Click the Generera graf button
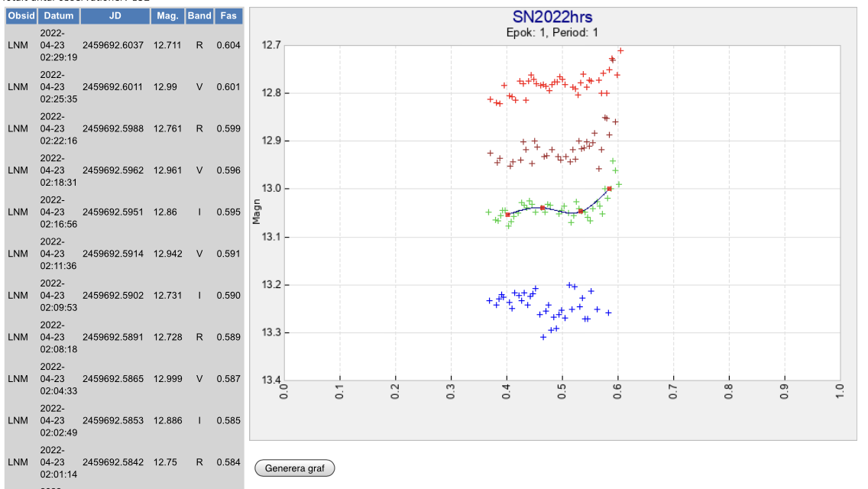 coord(294,468)
